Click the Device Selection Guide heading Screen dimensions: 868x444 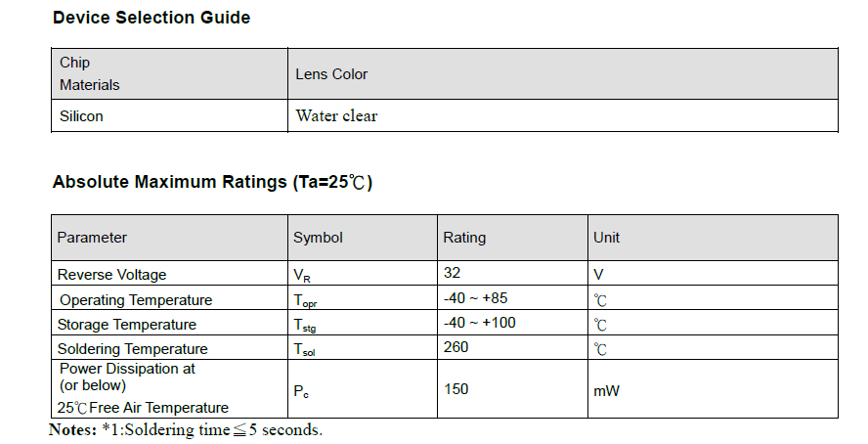pos(152,18)
